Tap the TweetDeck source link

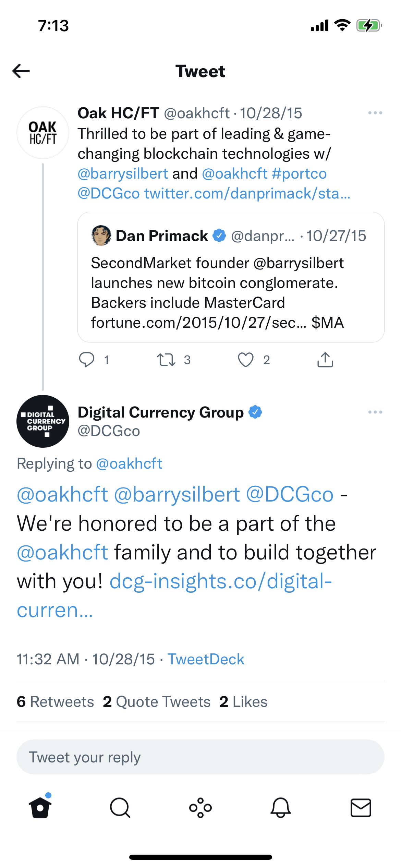(x=206, y=659)
